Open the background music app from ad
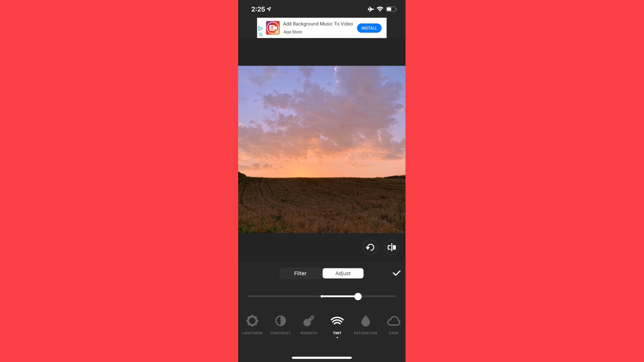Image resolution: width=644 pixels, height=362 pixels. tap(369, 28)
